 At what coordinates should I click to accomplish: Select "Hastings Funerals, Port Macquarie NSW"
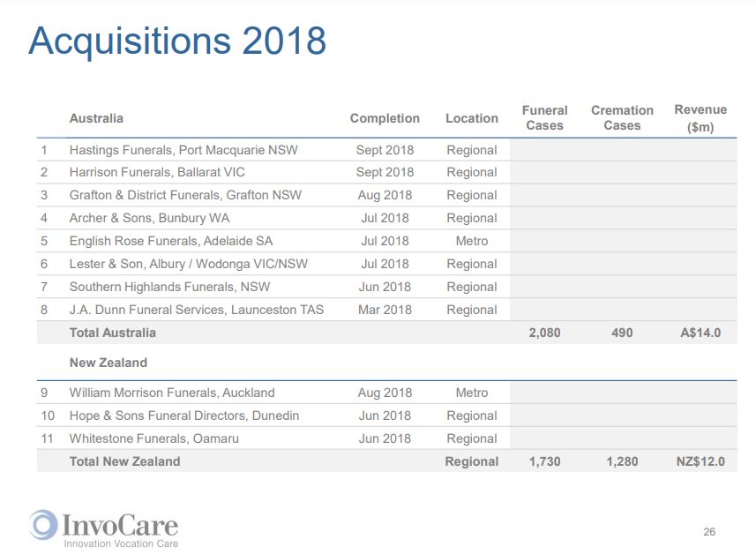(x=183, y=150)
